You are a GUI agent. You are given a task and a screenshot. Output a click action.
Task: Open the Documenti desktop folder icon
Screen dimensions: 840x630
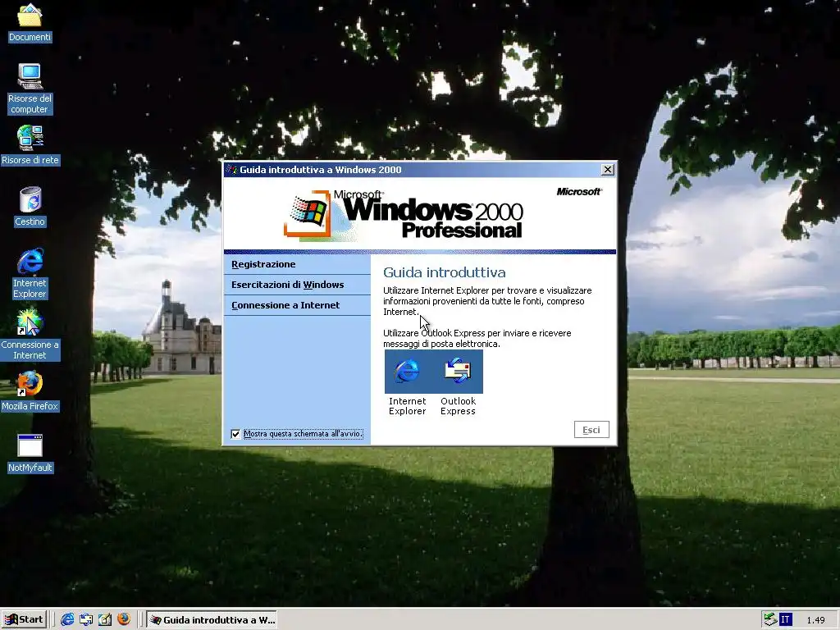tap(30, 22)
